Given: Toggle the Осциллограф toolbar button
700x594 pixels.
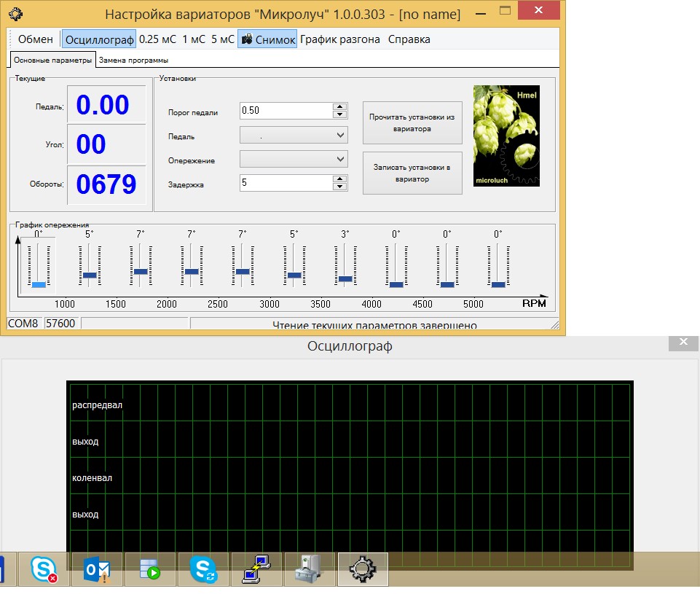Looking at the screenshot, I should pyautogui.click(x=99, y=39).
